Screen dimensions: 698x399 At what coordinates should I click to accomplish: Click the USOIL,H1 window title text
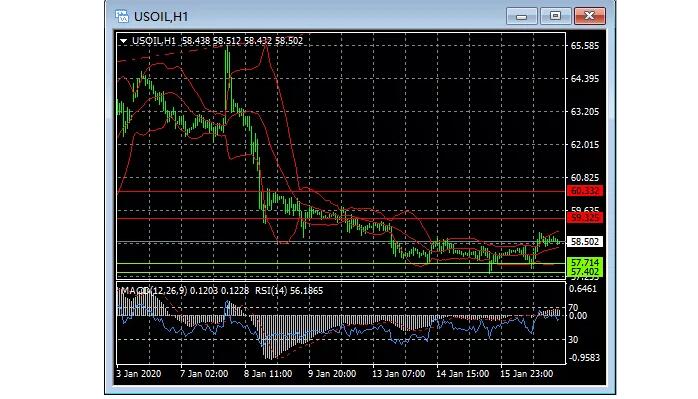pyautogui.click(x=161, y=16)
